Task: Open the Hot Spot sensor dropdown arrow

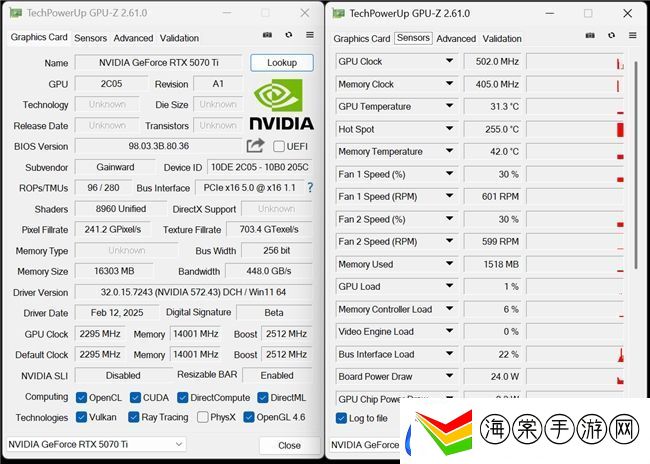Action: click(449, 129)
